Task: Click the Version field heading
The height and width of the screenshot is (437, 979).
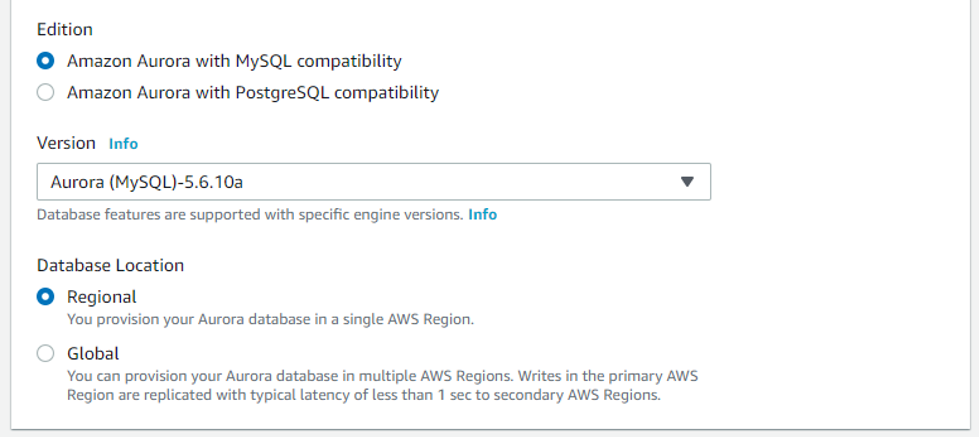Action: [66, 143]
